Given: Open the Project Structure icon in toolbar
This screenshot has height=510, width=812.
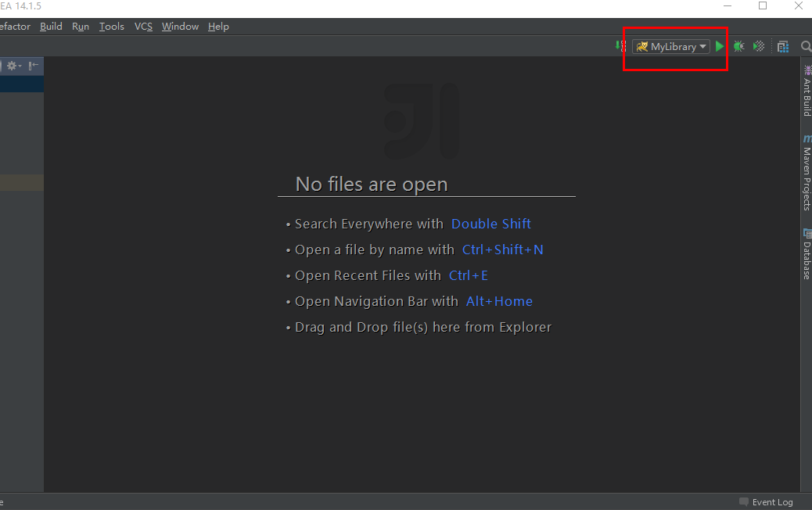Looking at the screenshot, I should (x=783, y=47).
